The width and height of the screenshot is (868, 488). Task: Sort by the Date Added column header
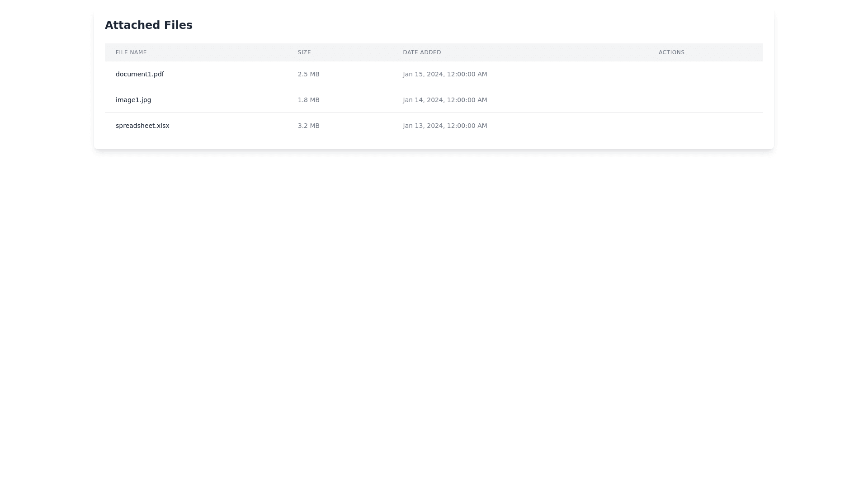pos(422,52)
